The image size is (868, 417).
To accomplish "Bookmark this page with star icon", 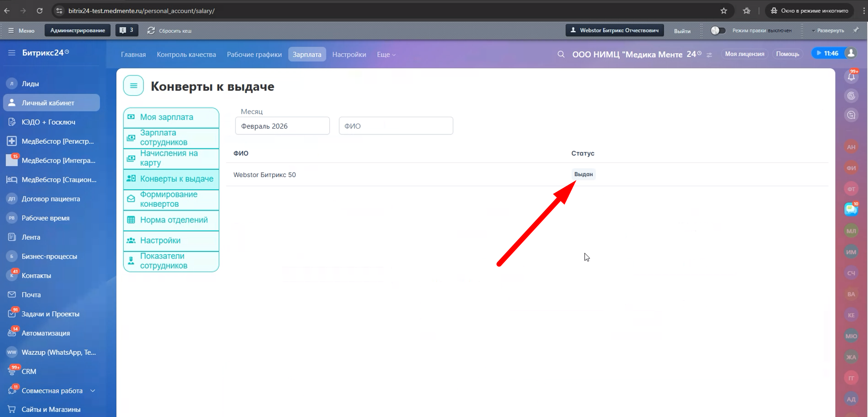I will tap(724, 10).
